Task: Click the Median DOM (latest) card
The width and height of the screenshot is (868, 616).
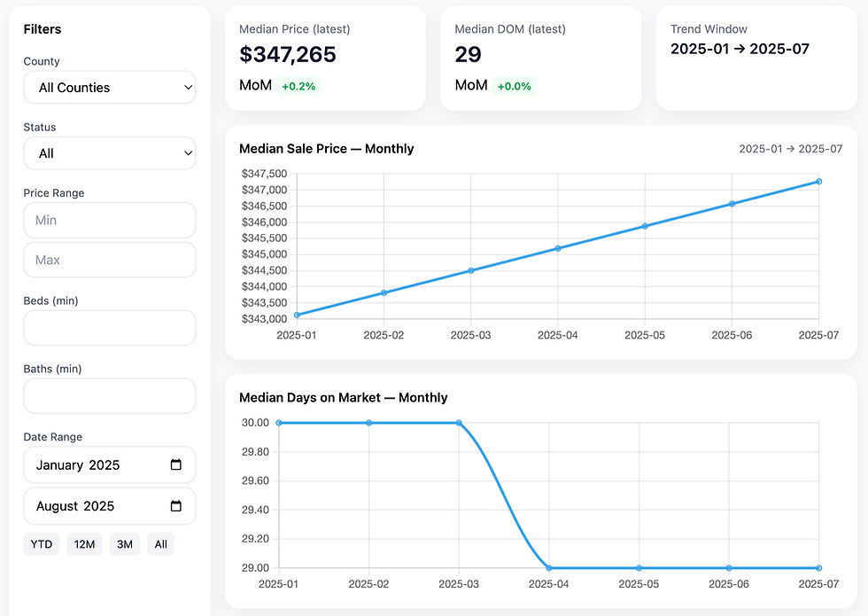Action: (540, 58)
